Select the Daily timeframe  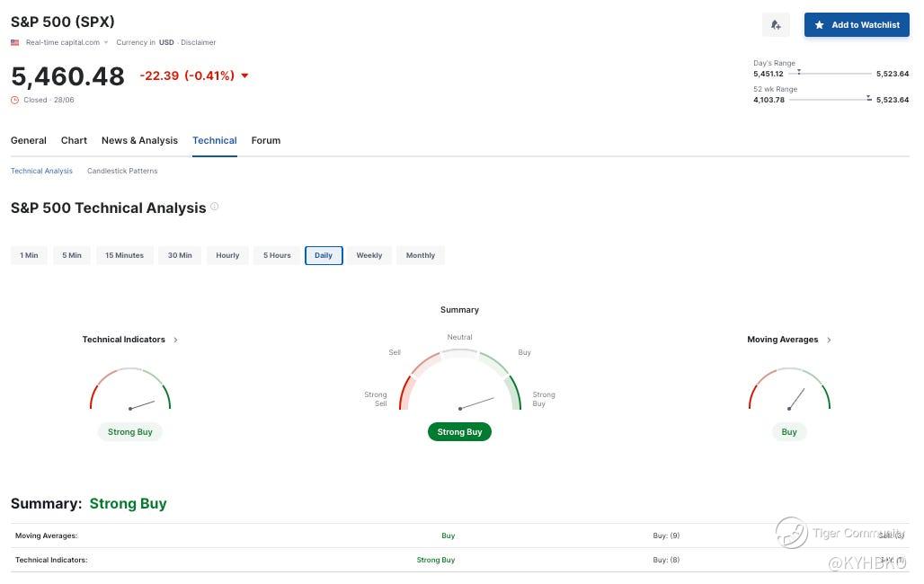324,255
